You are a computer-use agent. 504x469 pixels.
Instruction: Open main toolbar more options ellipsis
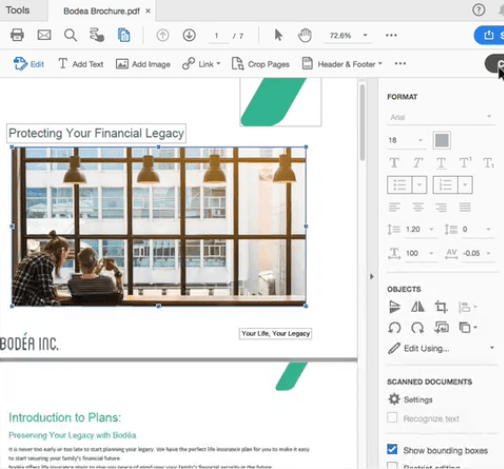[x=391, y=35]
